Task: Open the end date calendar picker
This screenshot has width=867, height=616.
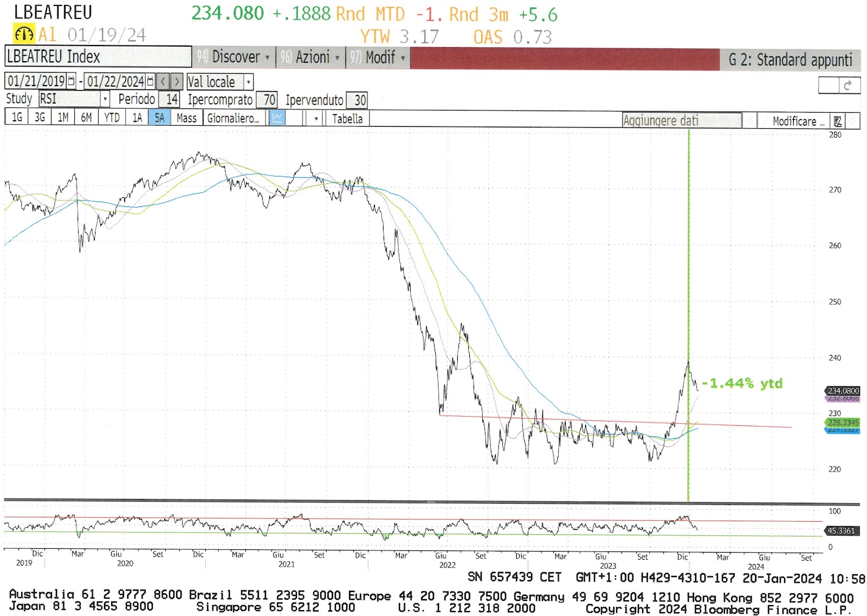Action: pos(150,81)
